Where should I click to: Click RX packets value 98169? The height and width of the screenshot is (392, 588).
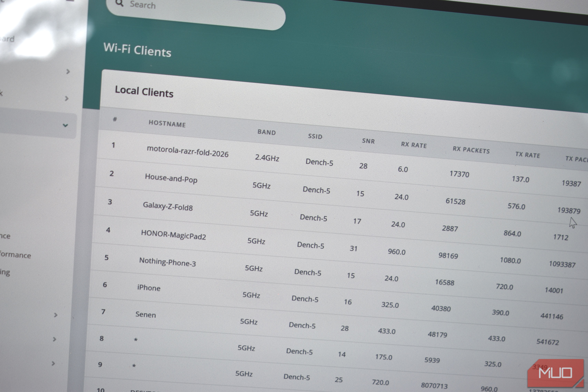(448, 255)
